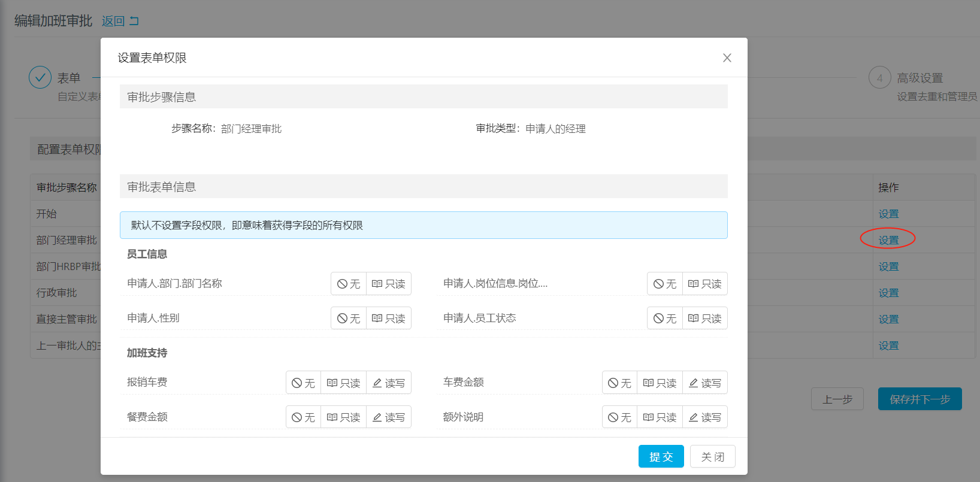Set 报销车费 permission to 读写
Image resolution: width=980 pixels, height=482 pixels.
tap(389, 383)
